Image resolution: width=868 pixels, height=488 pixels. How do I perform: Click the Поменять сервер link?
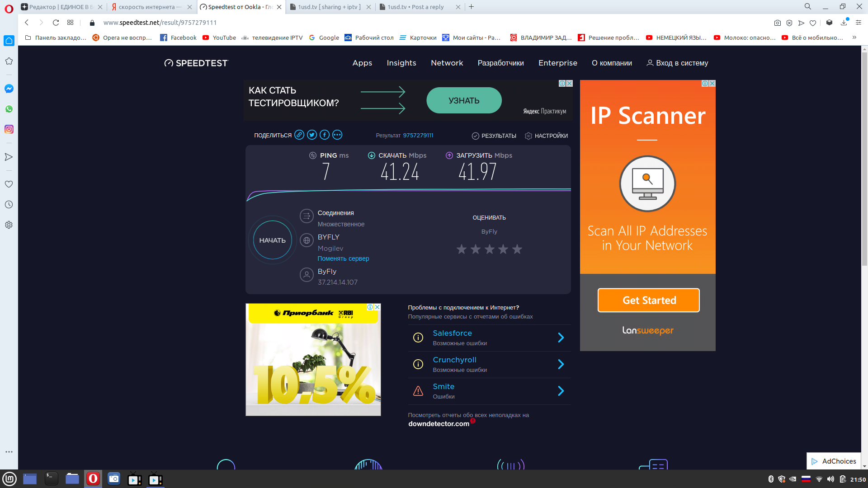(x=343, y=258)
